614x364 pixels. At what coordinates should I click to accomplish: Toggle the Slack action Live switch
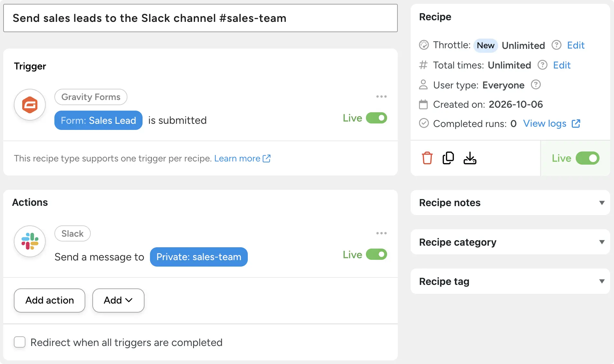point(377,254)
